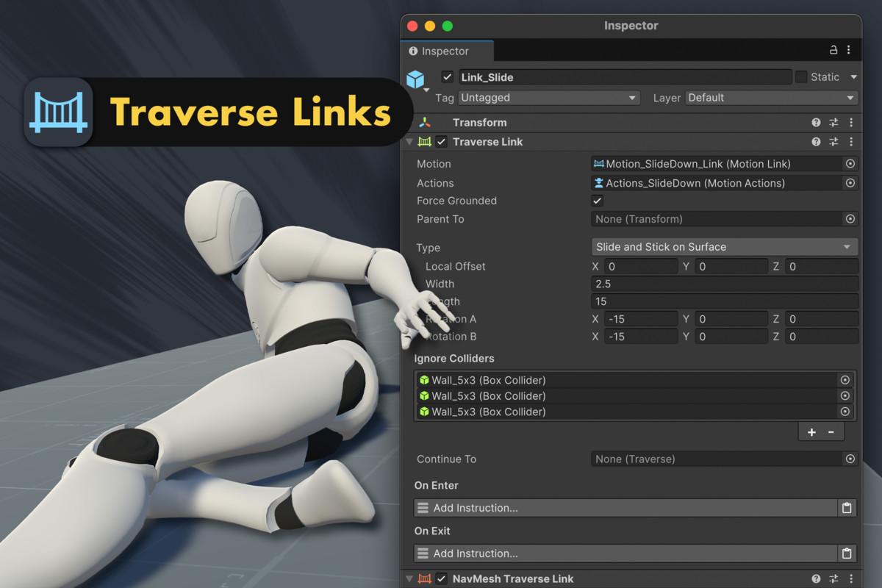
Task: Click the plus button under Ignore Colliders
Action: (811, 431)
